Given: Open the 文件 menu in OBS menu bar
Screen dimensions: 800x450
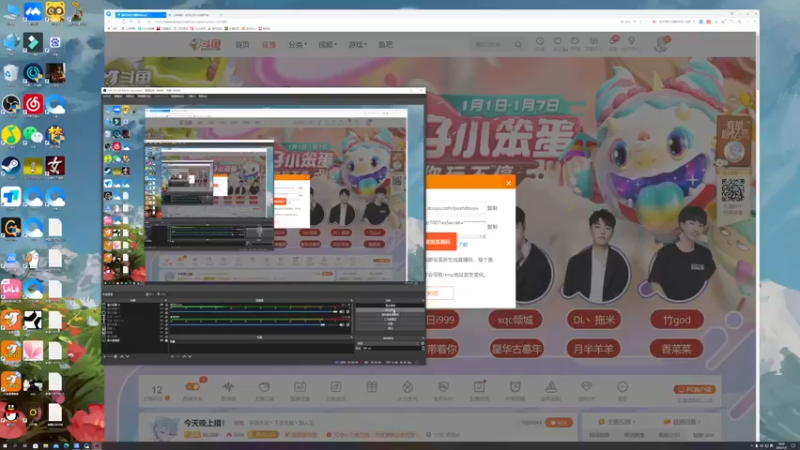Looking at the screenshot, I should 107,96.
